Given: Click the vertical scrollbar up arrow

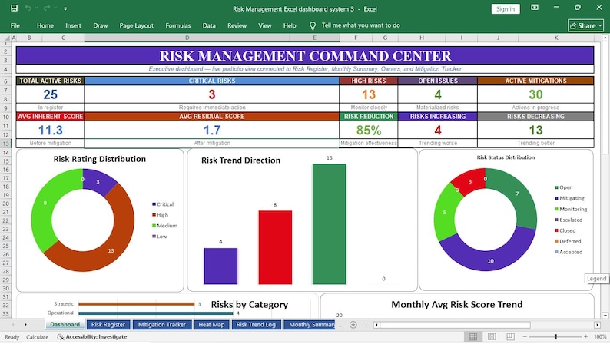Looking at the screenshot, I should pyautogui.click(x=605, y=38).
